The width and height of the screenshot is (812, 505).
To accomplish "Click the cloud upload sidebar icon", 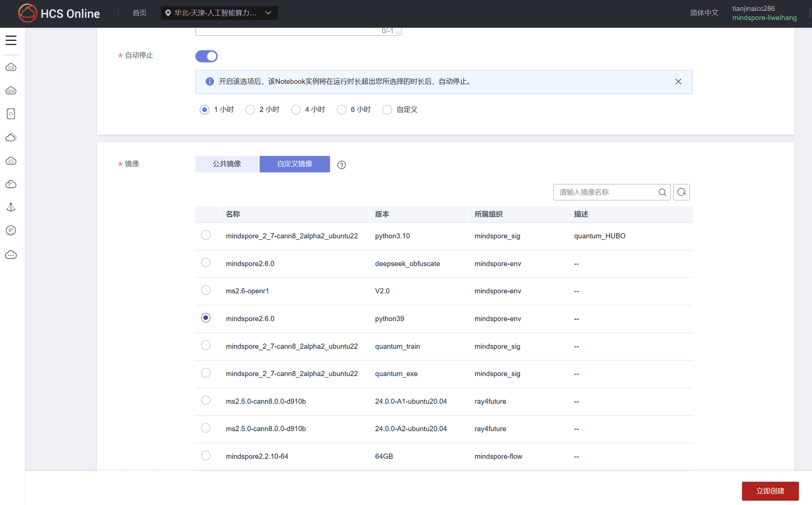I will pyautogui.click(x=11, y=161).
